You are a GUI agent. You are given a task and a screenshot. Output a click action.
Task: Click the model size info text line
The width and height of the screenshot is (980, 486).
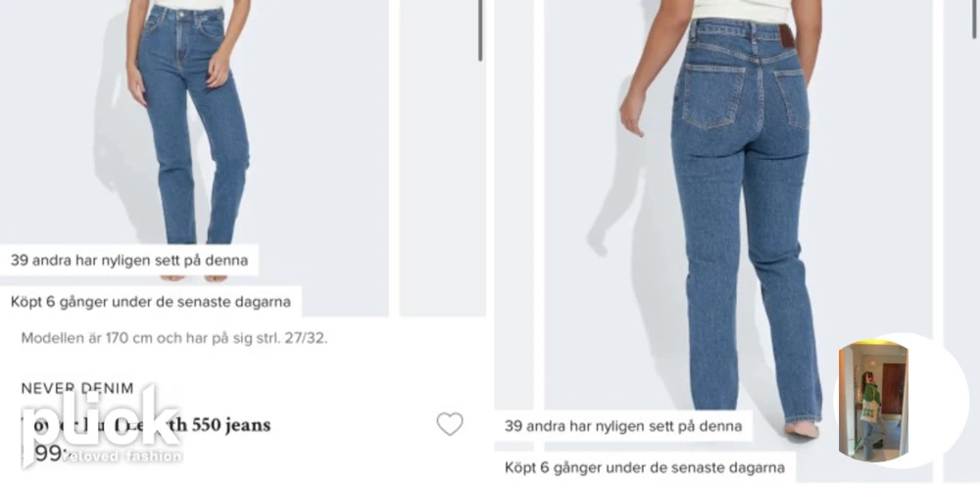(174, 339)
